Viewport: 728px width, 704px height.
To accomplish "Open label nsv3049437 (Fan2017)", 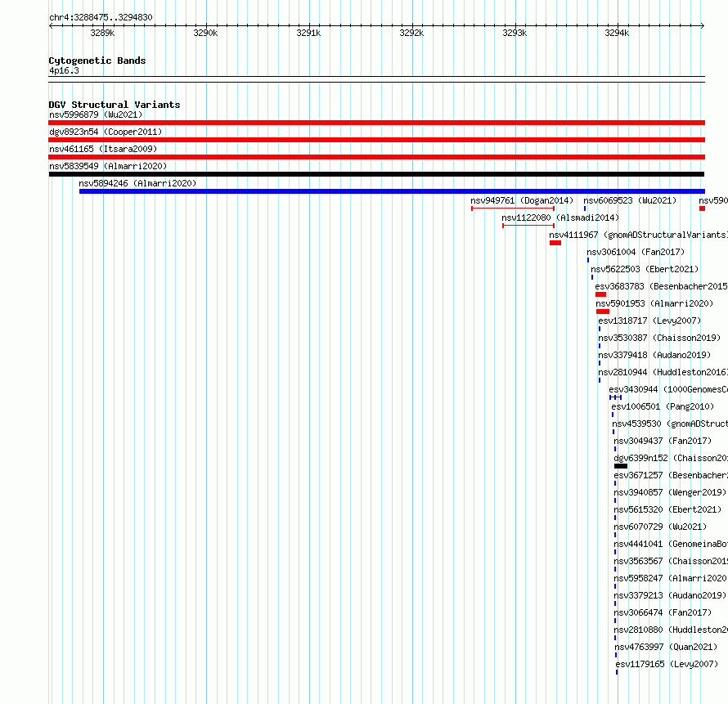I will pyautogui.click(x=663, y=441).
